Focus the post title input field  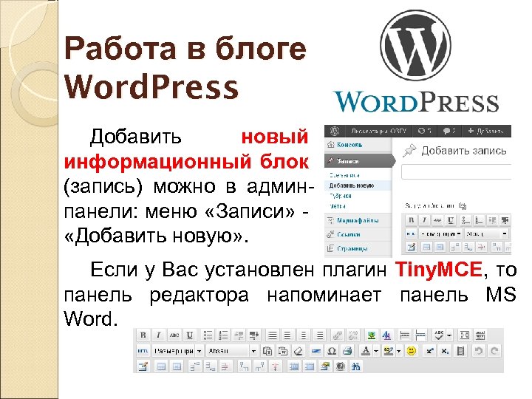pyautogui.click(x=457, y=171)
